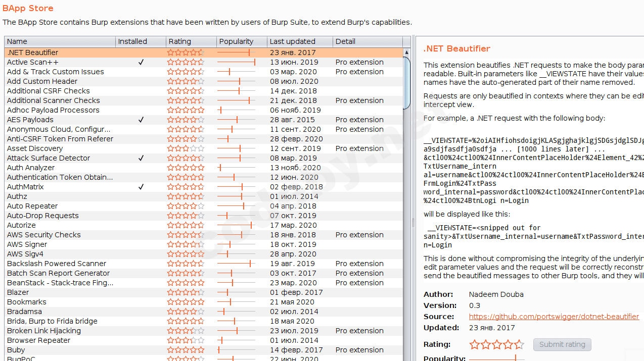Sort by the Rating column header
Screen dimensions: 644x361
coord(191,41)
